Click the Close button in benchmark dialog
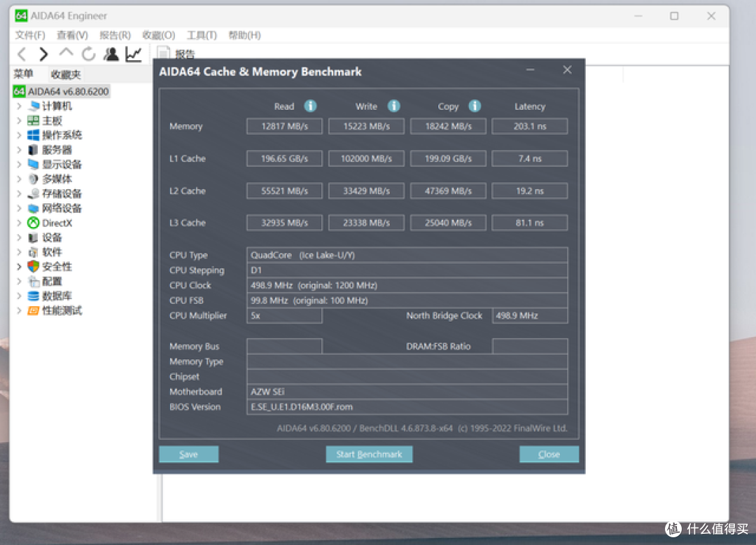The width and height of the screenshot is (756, 545). pyautogui.click(x=549, y=455)
